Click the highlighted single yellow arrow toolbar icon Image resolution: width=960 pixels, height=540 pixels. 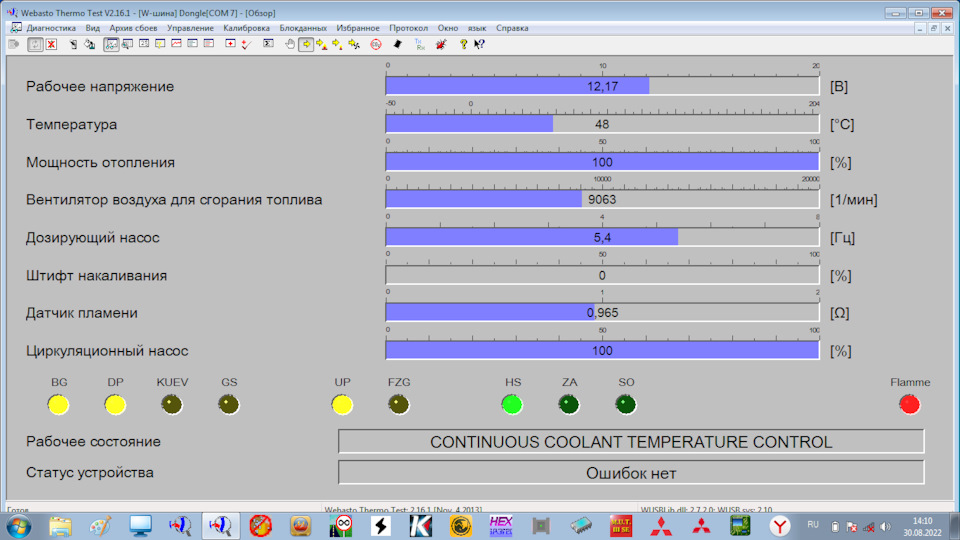click(x=306, y=44)
